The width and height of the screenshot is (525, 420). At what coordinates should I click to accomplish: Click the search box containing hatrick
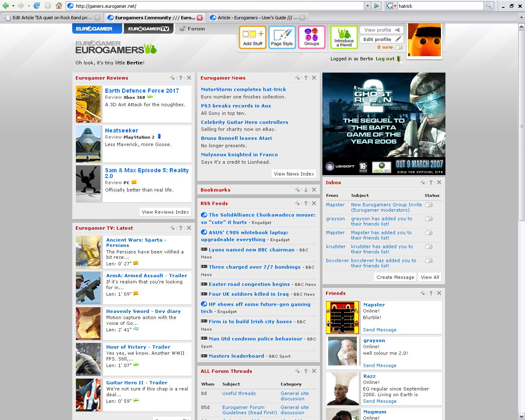[x=441, y=6]
